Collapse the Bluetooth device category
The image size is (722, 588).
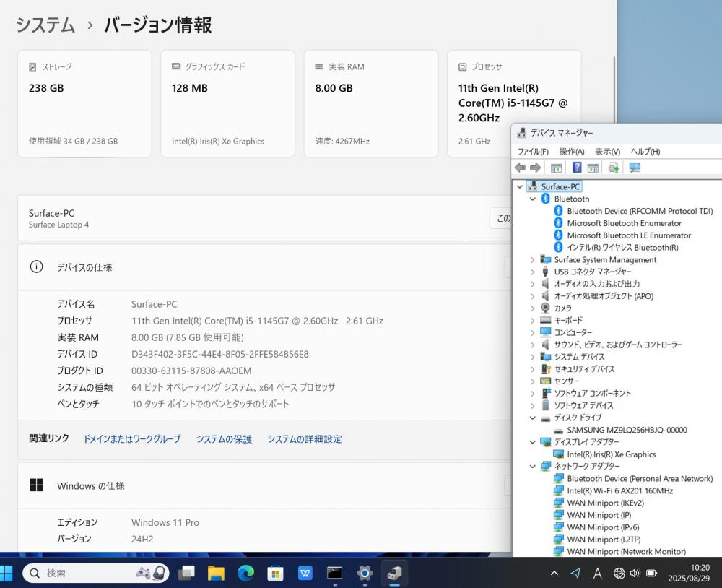pos(533,199)
